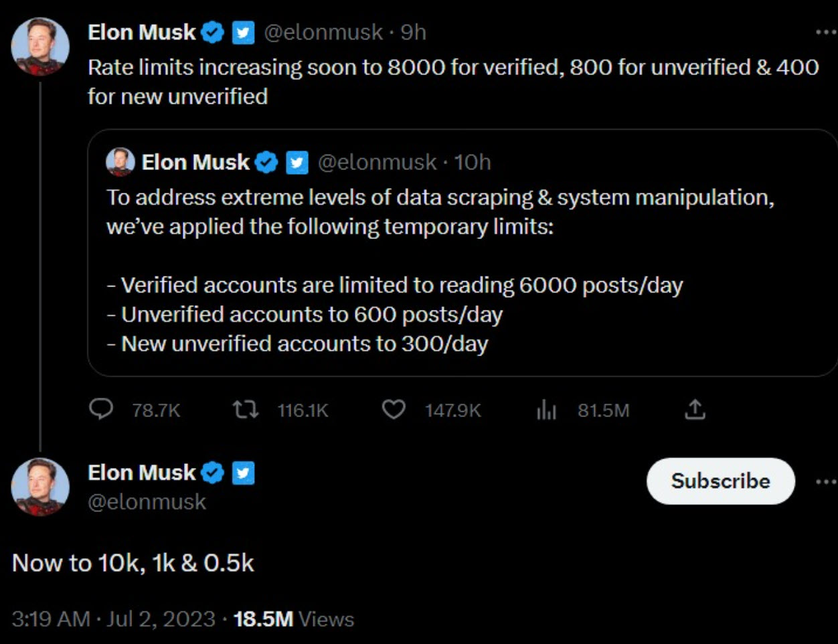838x644 pixels.
Task: Open the more options menu beside Subscribe
Action: [826, 481]
